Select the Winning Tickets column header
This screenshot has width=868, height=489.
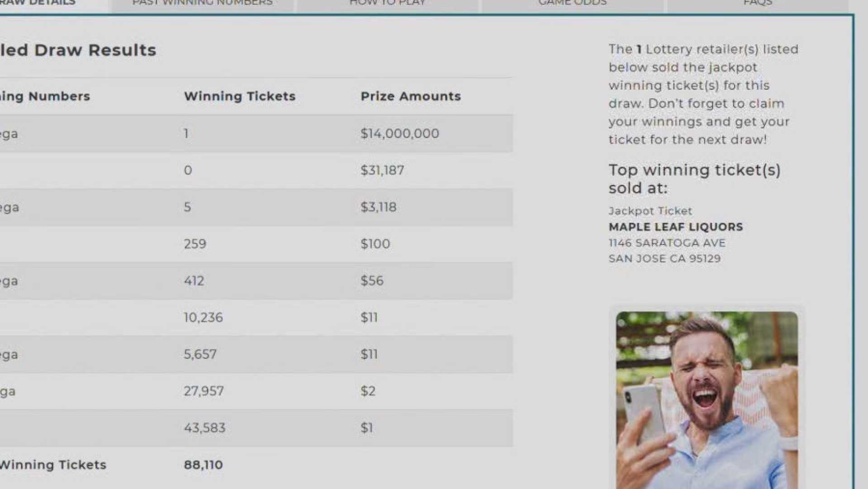[240, 96]
